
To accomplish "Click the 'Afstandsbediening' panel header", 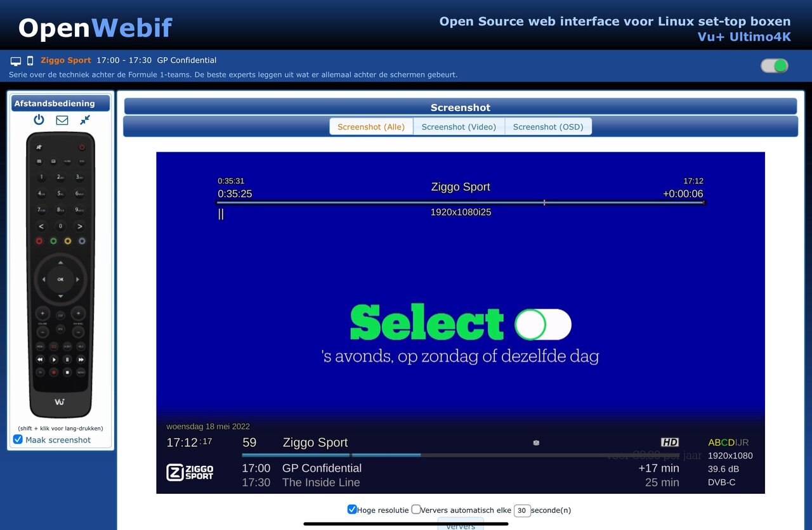I will click(x=60, y=103).
